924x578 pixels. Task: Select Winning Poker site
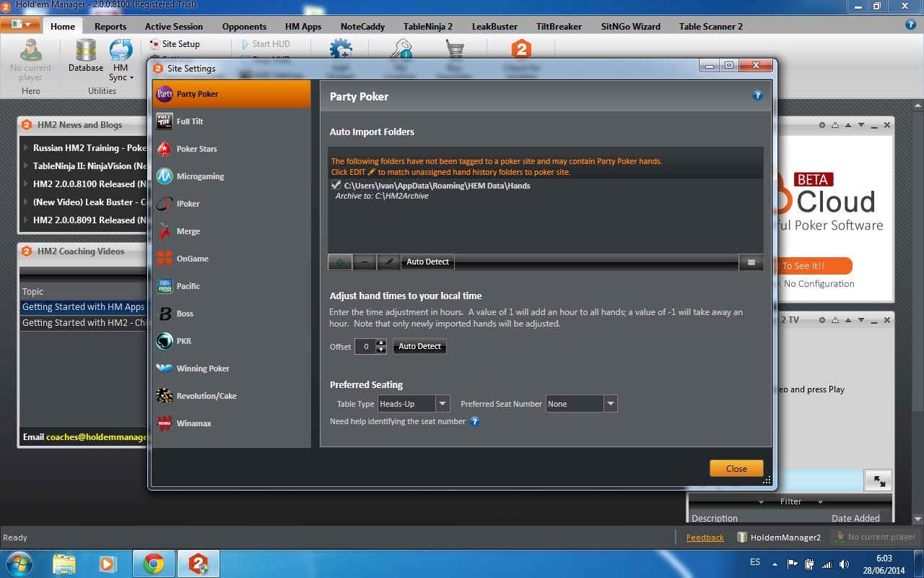tap(232, 368)
